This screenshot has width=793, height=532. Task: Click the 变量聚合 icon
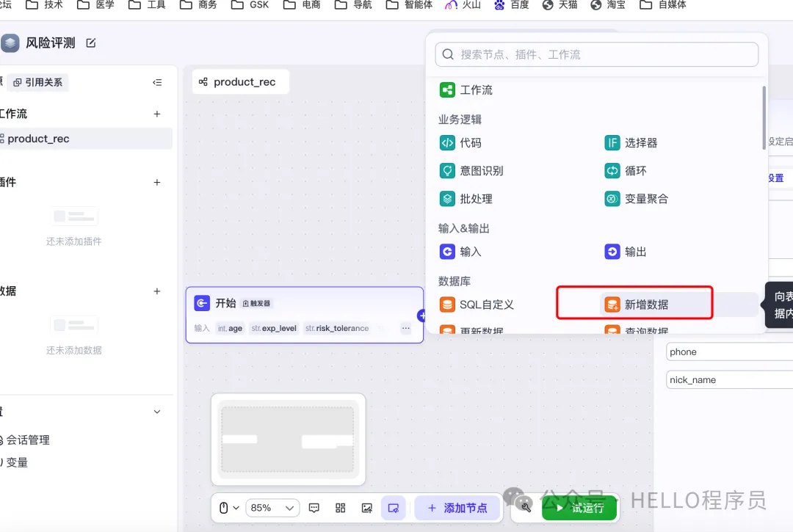(x=612, y=199)
